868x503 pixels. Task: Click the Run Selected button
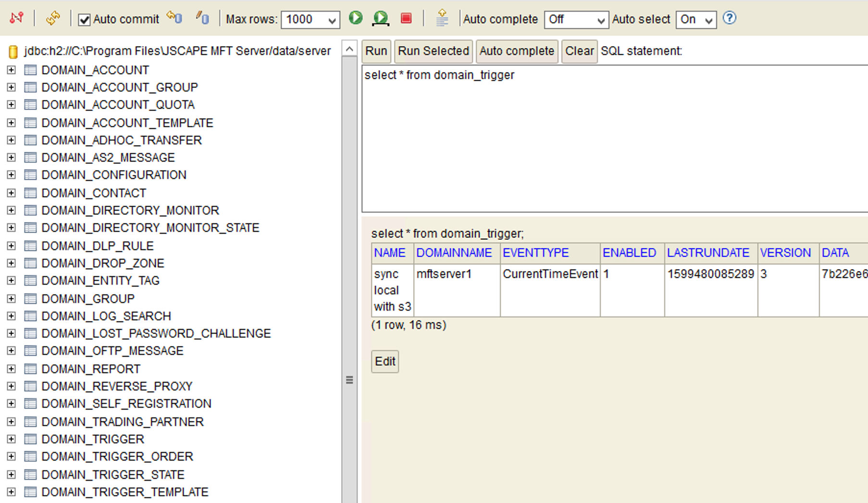pyautogui.click(x=434, y=51)
